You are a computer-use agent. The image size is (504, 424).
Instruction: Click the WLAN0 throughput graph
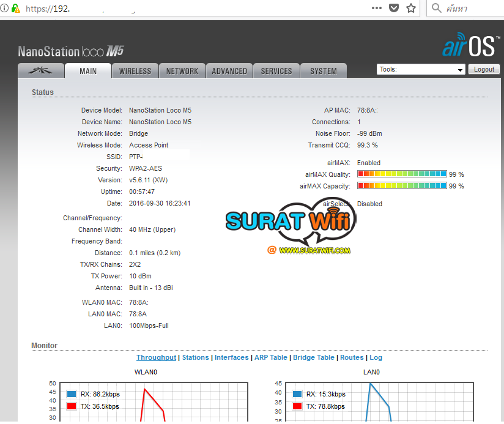[154, 402]
